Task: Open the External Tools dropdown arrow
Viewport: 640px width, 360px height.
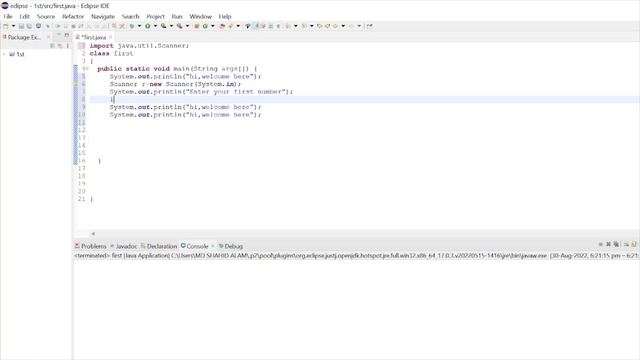Action: (187, 26)
